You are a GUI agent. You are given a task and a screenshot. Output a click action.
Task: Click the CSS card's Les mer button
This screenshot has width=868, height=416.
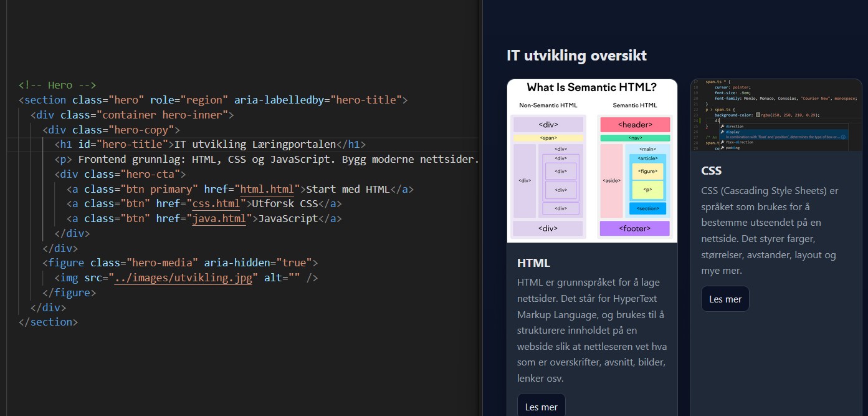[x=725, y=299]
